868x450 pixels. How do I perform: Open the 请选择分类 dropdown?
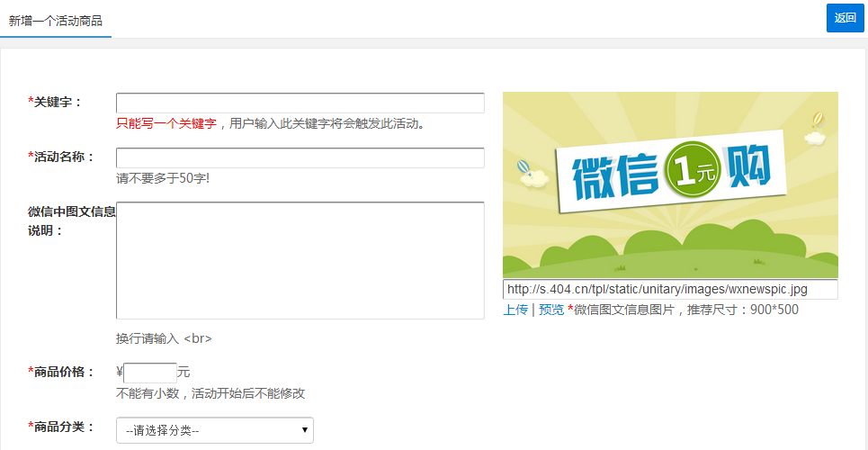215,430
